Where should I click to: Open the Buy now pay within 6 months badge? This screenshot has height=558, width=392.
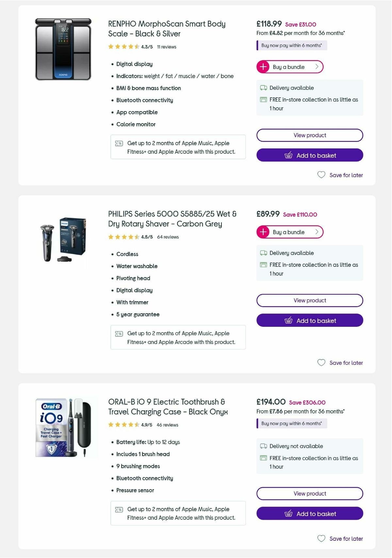click(x=292, y=45)
